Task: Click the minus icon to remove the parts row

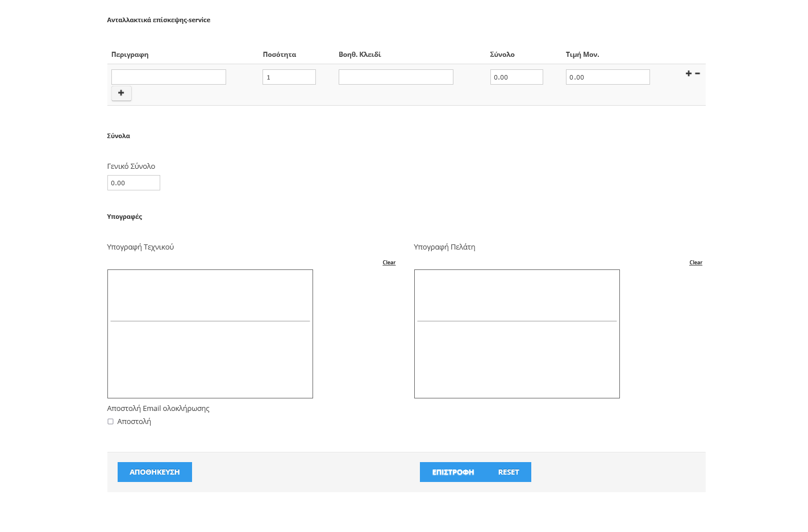Action: pos(697,73)
